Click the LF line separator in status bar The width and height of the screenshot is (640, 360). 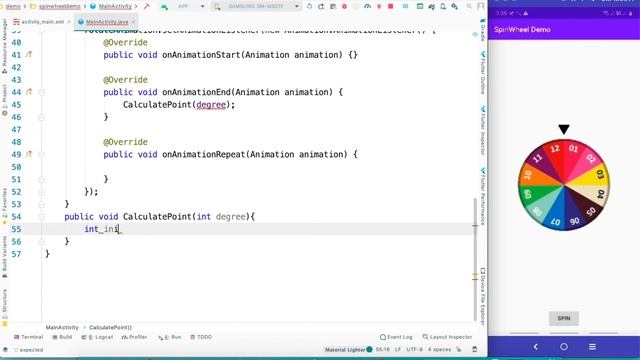click(x=398, y=350)
